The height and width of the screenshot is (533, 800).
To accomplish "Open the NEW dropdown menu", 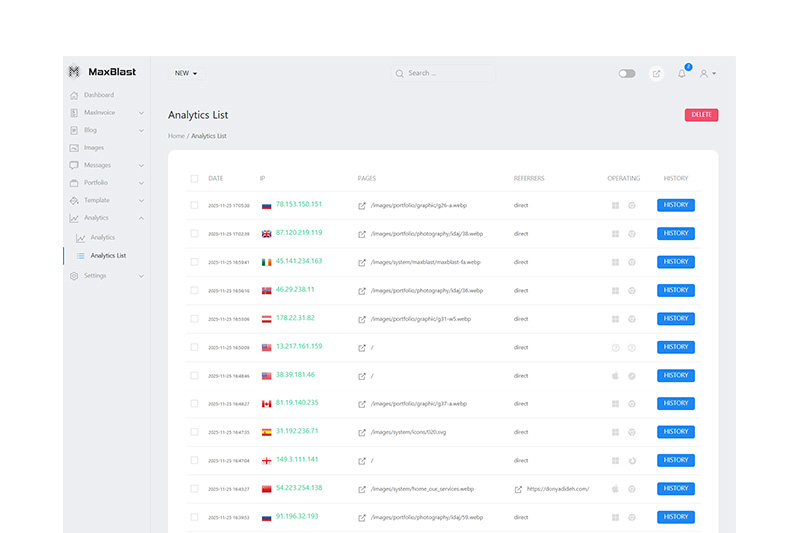I will (x=186, y=73).
